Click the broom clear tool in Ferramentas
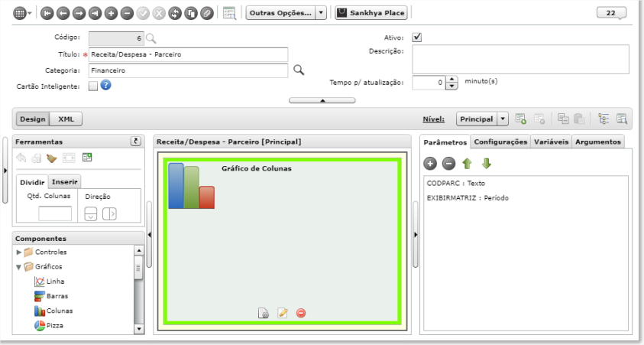The height and width of the screenshot is (345, 644). [52, 158]
